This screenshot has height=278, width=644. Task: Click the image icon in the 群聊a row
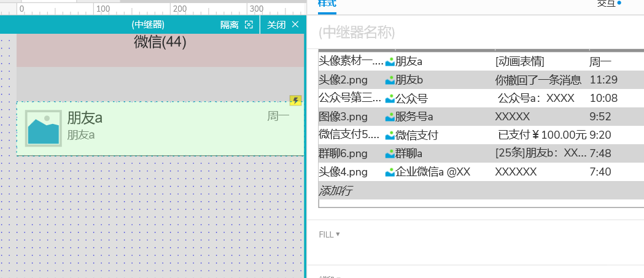[x=390, y=153]
